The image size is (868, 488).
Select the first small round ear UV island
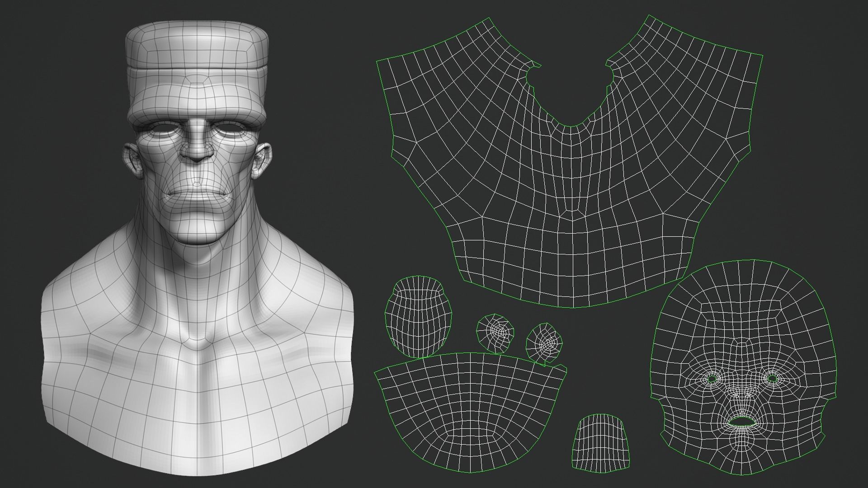click(x=495, y=333)
